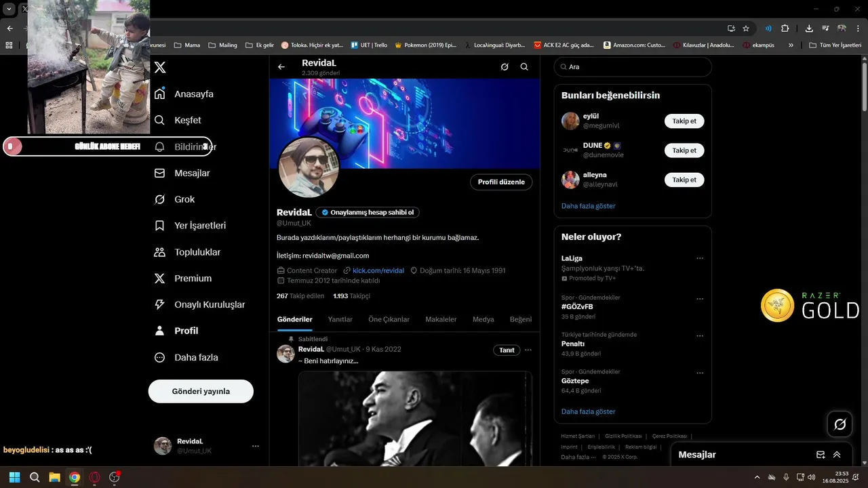
Task: Open Topluluklar communities page
Action: [187, 252]
